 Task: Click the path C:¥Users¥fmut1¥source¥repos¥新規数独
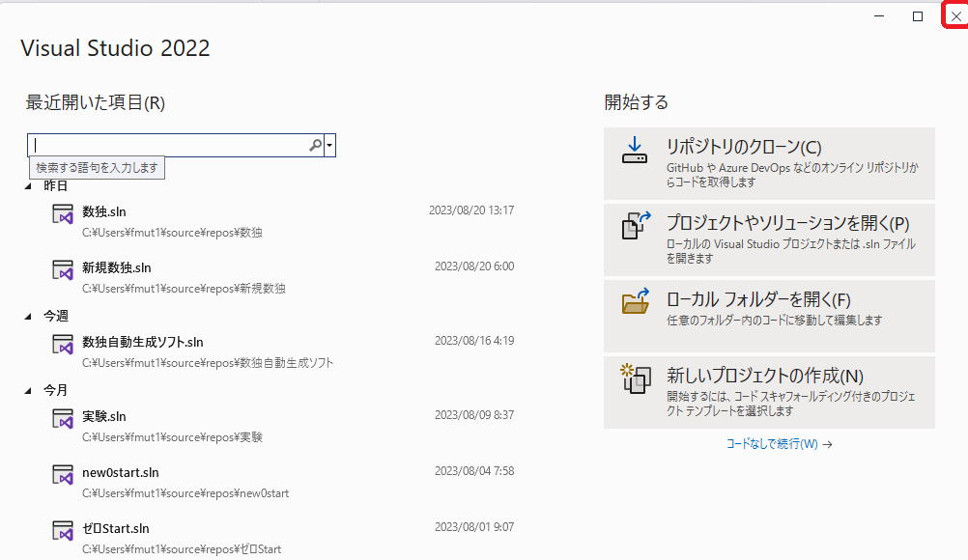[x=184, y=289]
